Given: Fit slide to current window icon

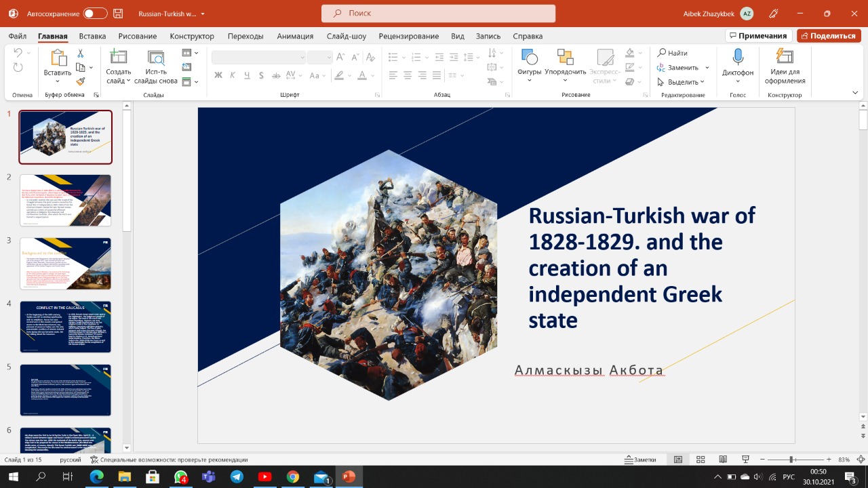Looking at the screenshot, I should pyautogui.click(x=861, y=460).
